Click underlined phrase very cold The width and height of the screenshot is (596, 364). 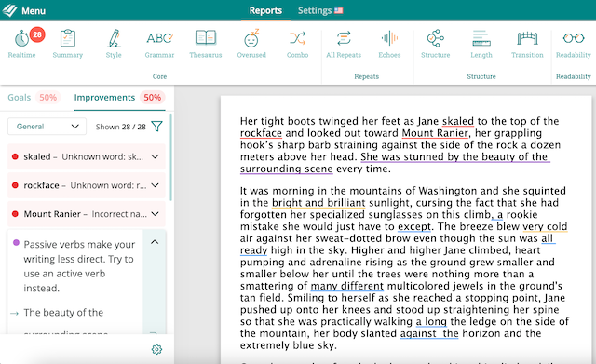[x=545, y=226]
